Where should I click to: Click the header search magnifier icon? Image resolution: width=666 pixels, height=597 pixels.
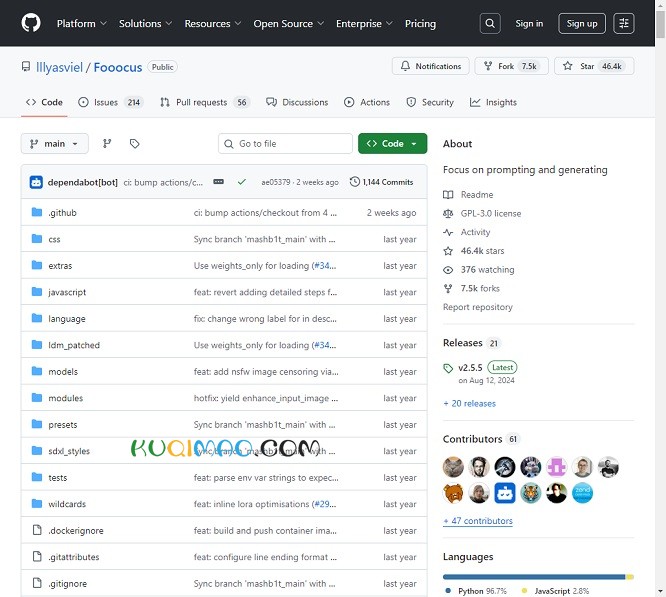pyautogui.click(x=490, y=23)
